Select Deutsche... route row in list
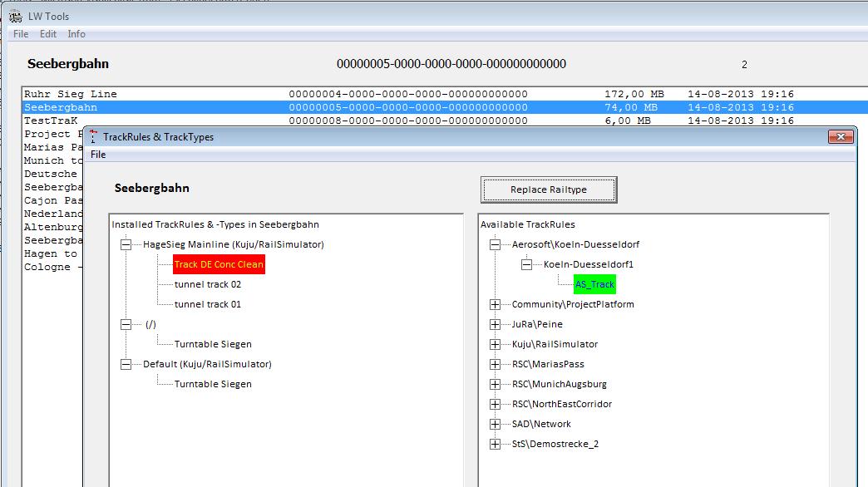 tap(52, 174)
